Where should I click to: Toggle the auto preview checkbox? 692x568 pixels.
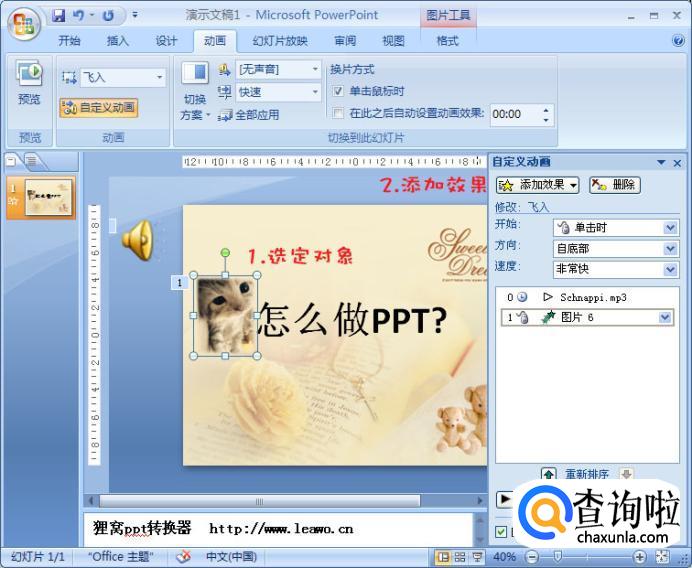click(x=501, y=532)
